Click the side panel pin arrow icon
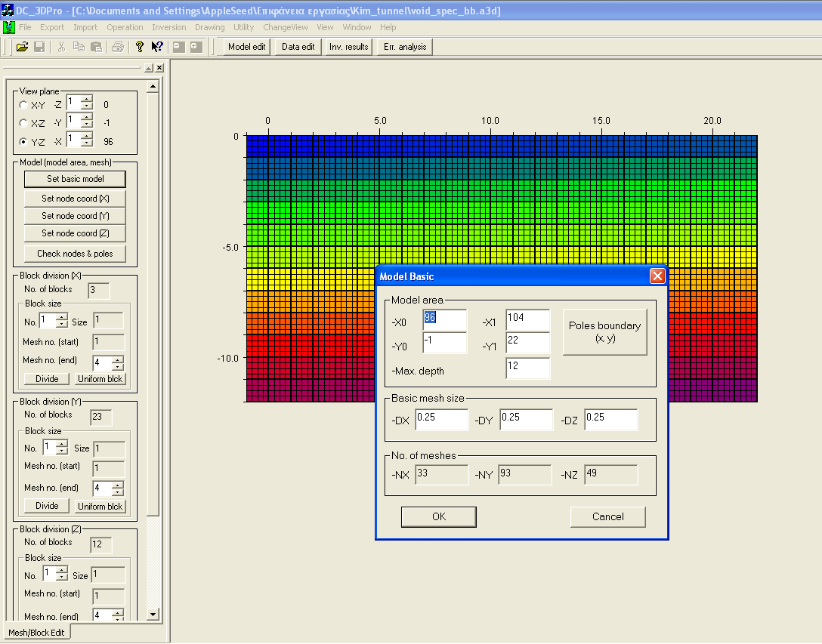This screenshot has width=822, height=644. [x=149, y=68]
